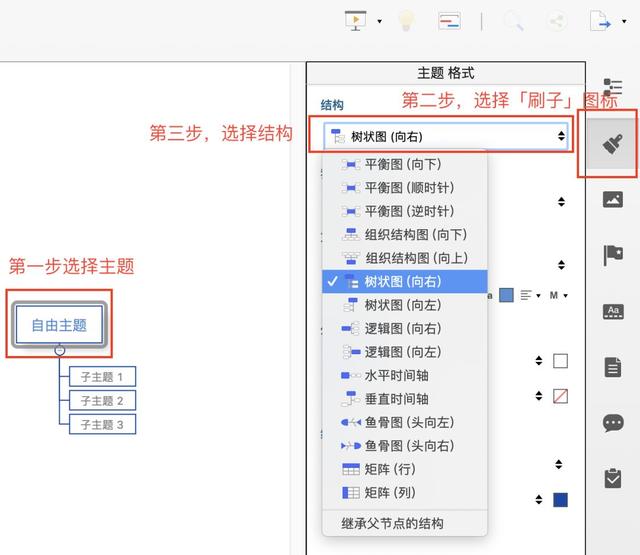Image resolution: width=640 pixels, height=555 pixels.
Task: Select the 子主题 2 node
Action: point(102,401)
